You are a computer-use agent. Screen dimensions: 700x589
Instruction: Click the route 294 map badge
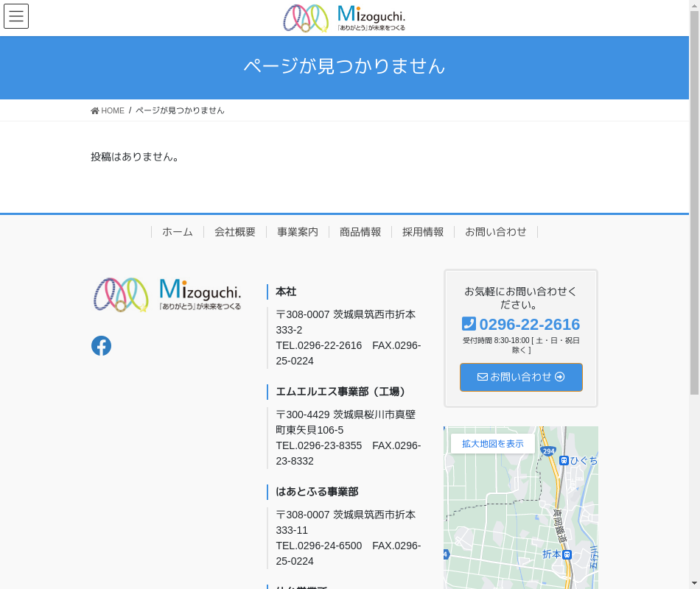pyautogui.click(x=547, y=451)
